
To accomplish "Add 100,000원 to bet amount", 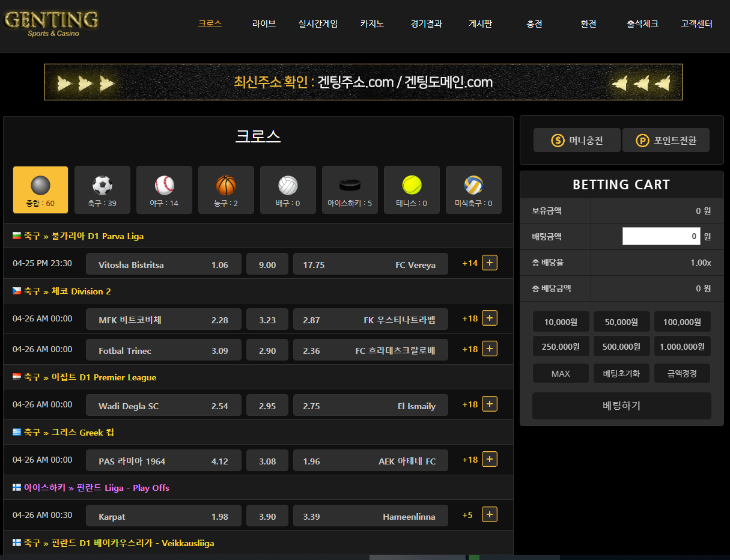I will click(x=682, y=322).
